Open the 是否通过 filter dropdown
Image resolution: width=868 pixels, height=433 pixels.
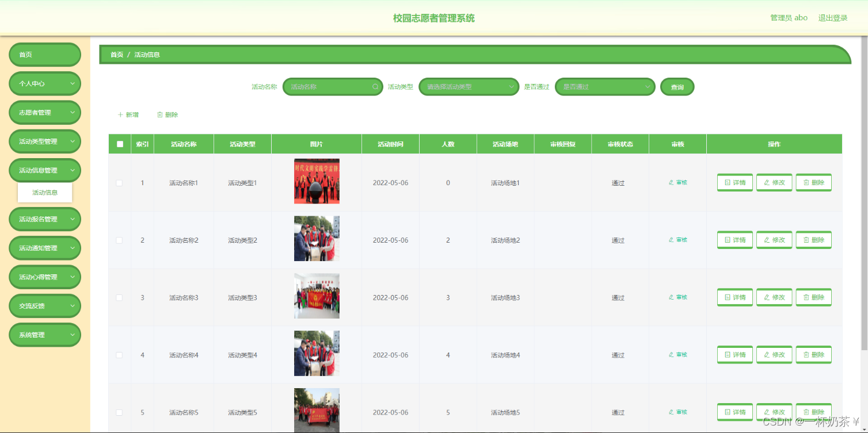(x=605, y=87)
